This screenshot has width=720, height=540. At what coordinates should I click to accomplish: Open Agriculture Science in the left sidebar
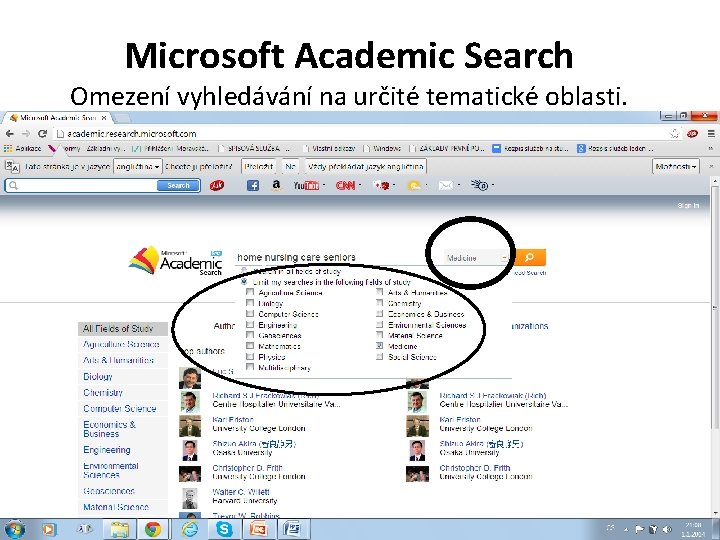(121, 344)
